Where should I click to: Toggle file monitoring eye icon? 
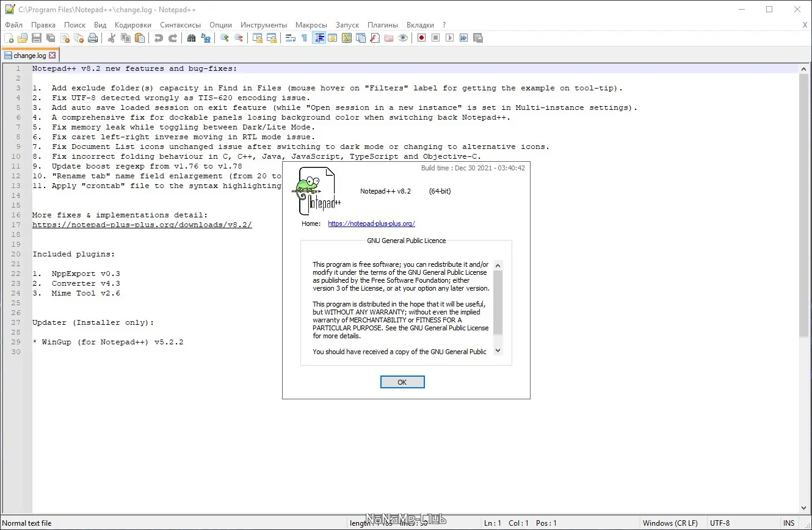[x=403, y=38]
